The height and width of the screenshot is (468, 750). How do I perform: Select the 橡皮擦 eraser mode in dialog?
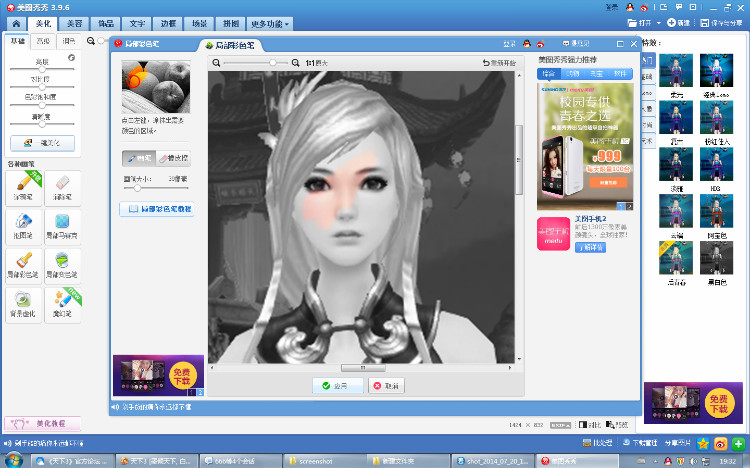coord(173,158)
